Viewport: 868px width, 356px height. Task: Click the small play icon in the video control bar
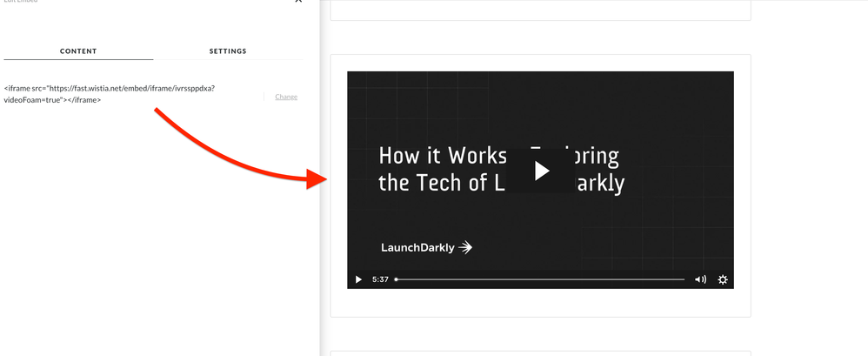[x=358, y=279]
